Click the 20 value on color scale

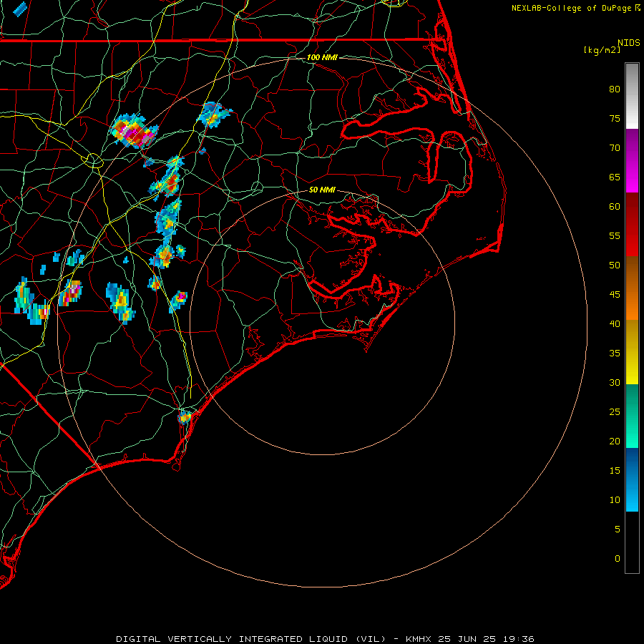coord(615,441)
